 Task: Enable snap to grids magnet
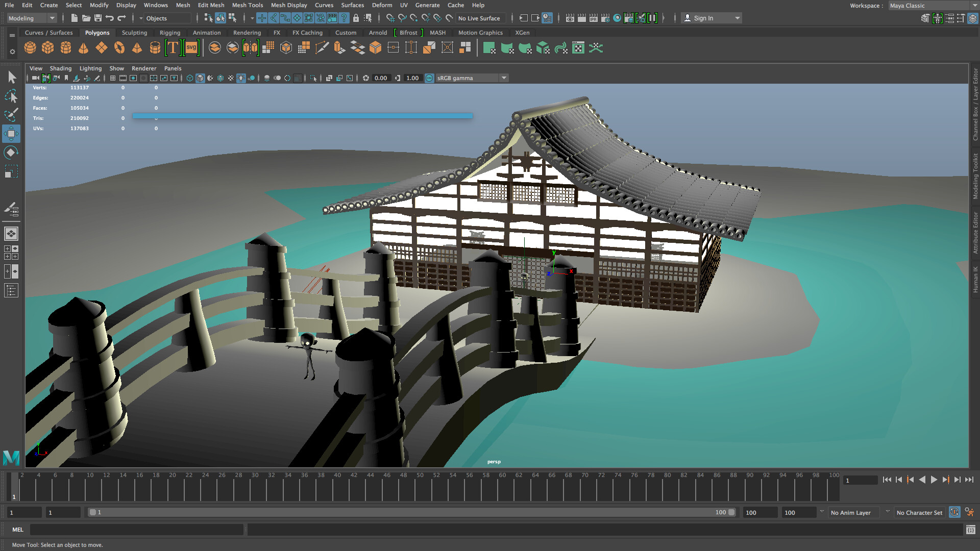tap(261, 18)
